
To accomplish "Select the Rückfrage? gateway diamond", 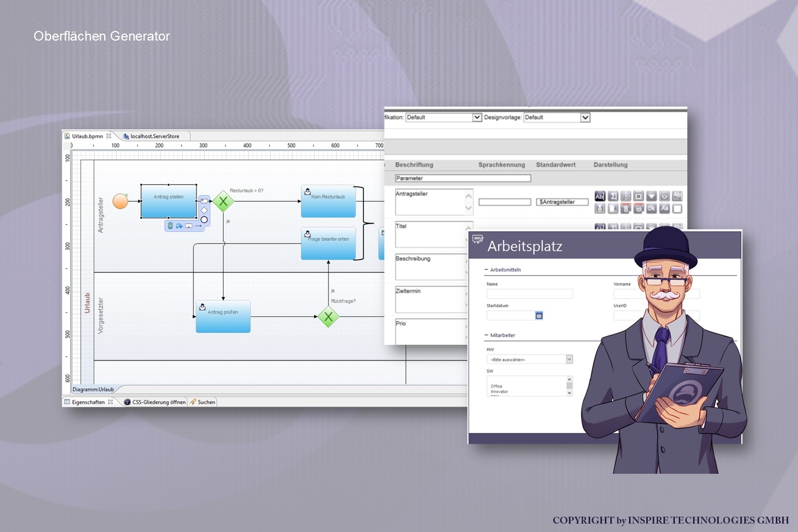I will 328,317.
